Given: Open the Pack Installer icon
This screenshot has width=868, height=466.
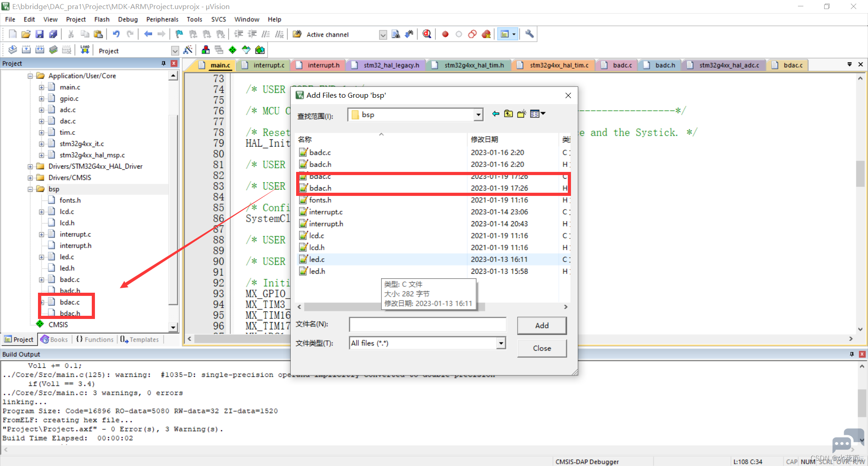Looking at the screenshot, I should (260, 50).
